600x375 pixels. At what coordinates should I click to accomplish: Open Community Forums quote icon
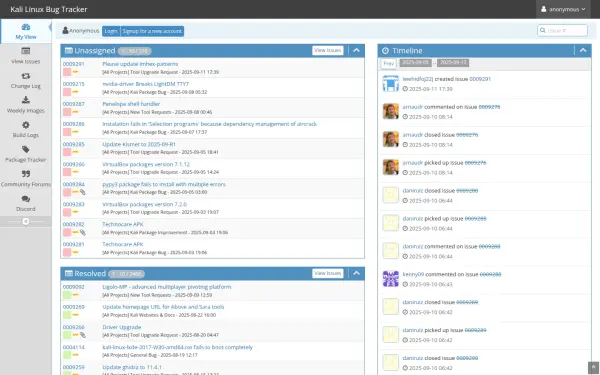(26, 174)
